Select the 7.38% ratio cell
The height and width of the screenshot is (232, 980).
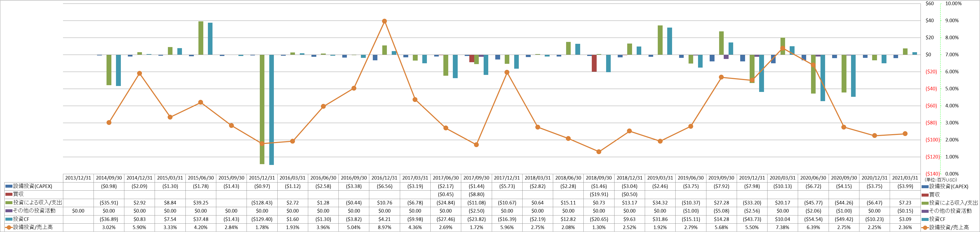point(783,227)
